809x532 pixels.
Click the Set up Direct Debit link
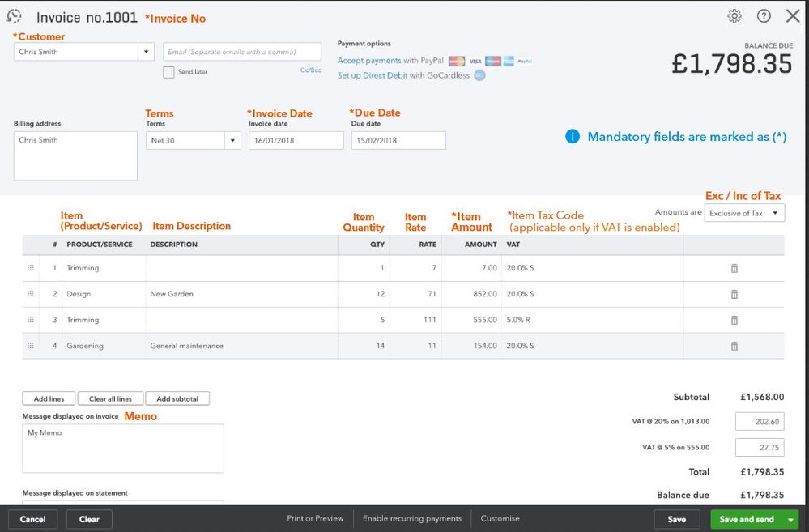[x=373, y=75]
